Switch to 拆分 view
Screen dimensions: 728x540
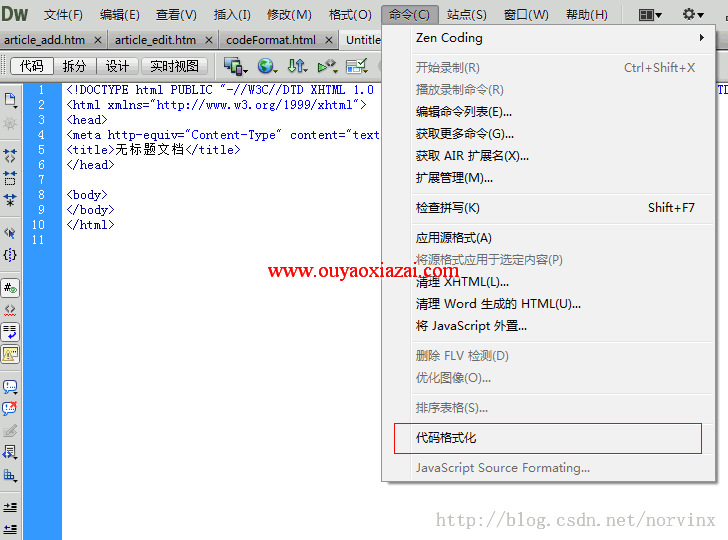74,66
